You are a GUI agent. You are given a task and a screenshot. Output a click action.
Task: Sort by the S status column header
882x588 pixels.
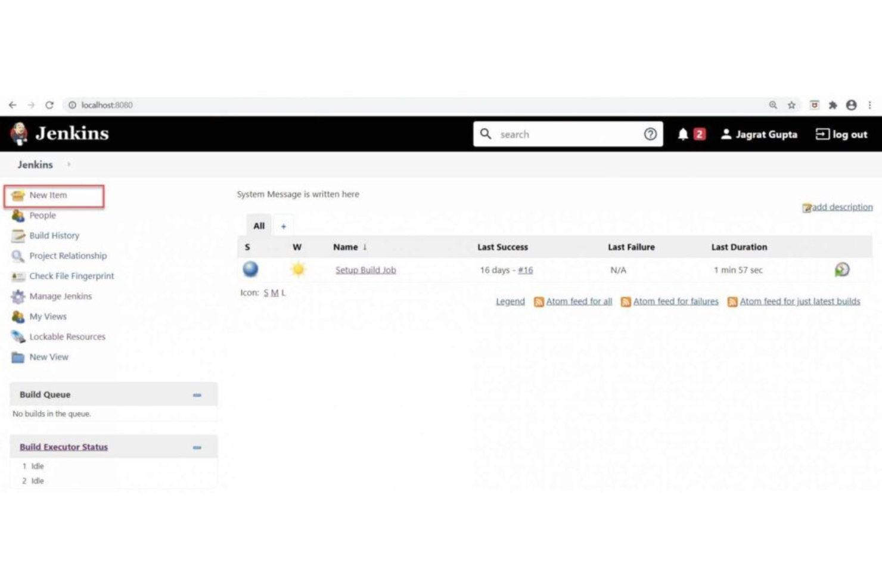pos(247,247)
